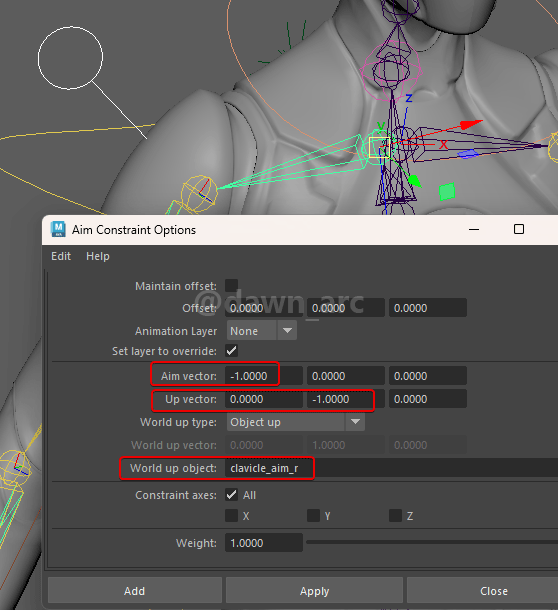Click the Up vector Z field
The height and width of the screenshot is (610, 558).
(428, 399)
